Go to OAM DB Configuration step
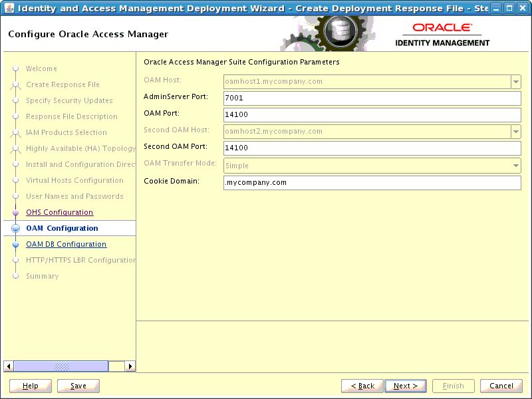 click(66, 244)
